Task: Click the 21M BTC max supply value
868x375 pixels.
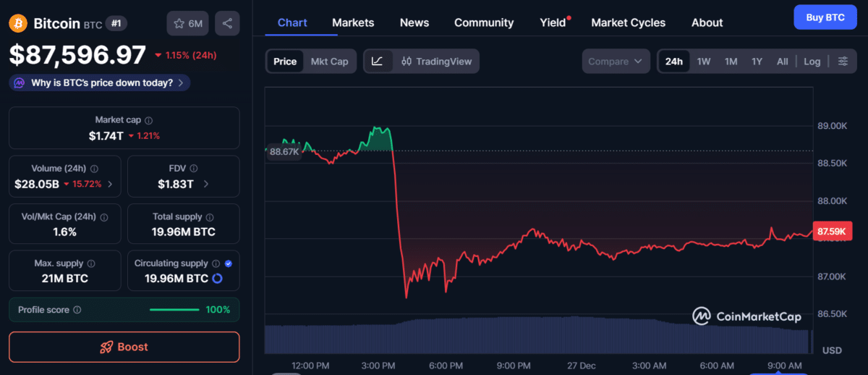Action: 64,279
